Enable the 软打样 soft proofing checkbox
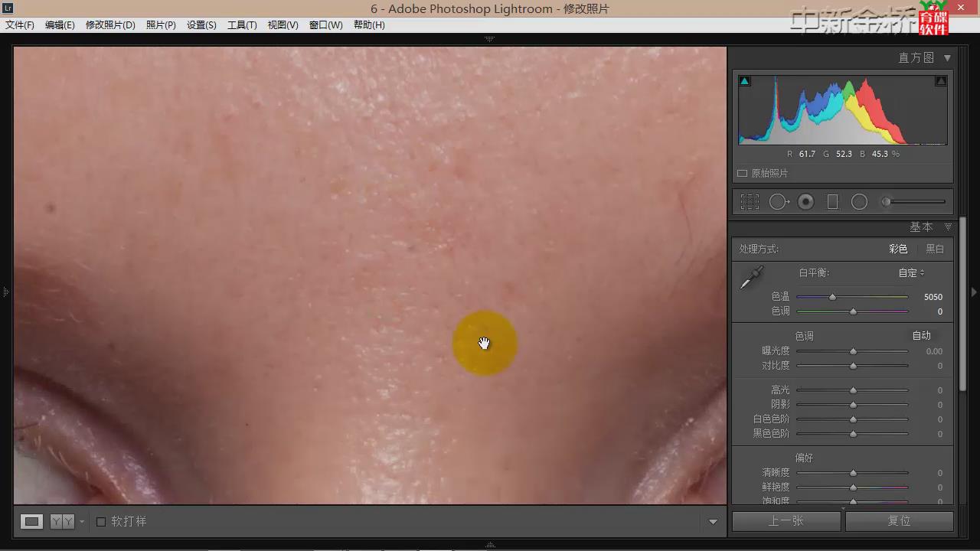 point(100,522)
